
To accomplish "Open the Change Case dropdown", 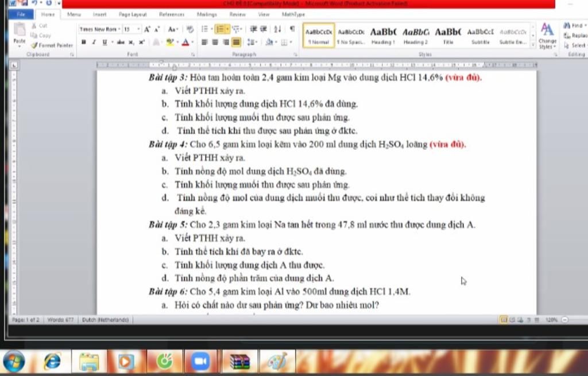I will [x=173, y=29].
